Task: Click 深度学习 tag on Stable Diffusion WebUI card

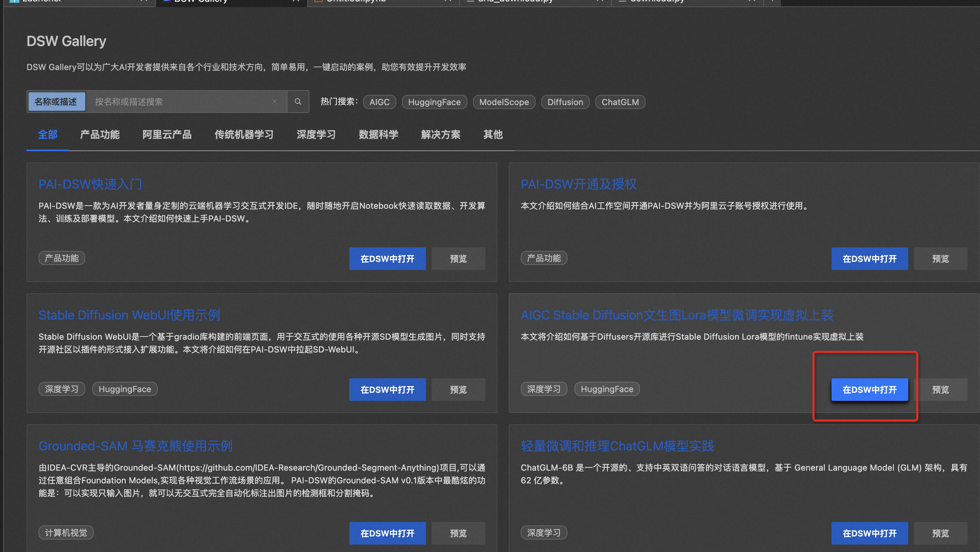Action: pyautogui.click(x=62, y=389)
